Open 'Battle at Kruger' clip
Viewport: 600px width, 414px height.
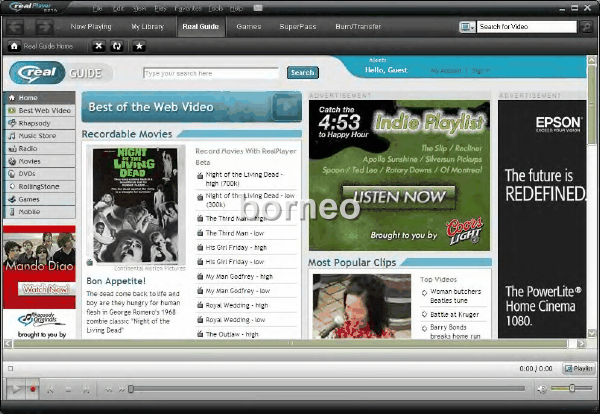[455, 315]
